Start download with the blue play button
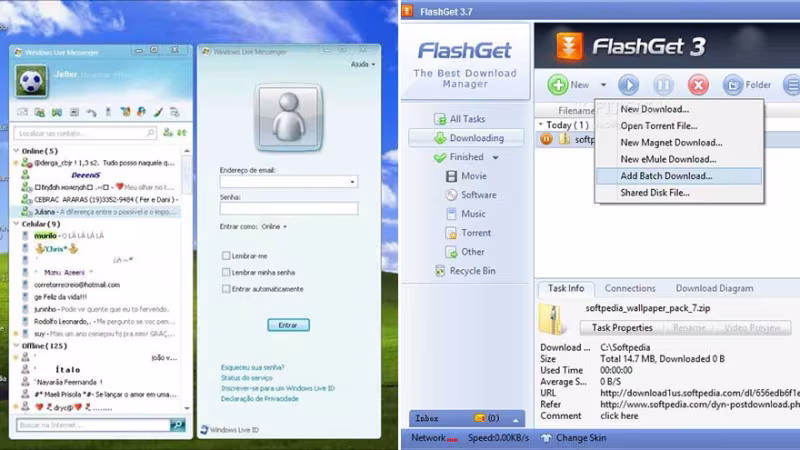Viewport: 800px width, 450px height. (x=628, y=85)
